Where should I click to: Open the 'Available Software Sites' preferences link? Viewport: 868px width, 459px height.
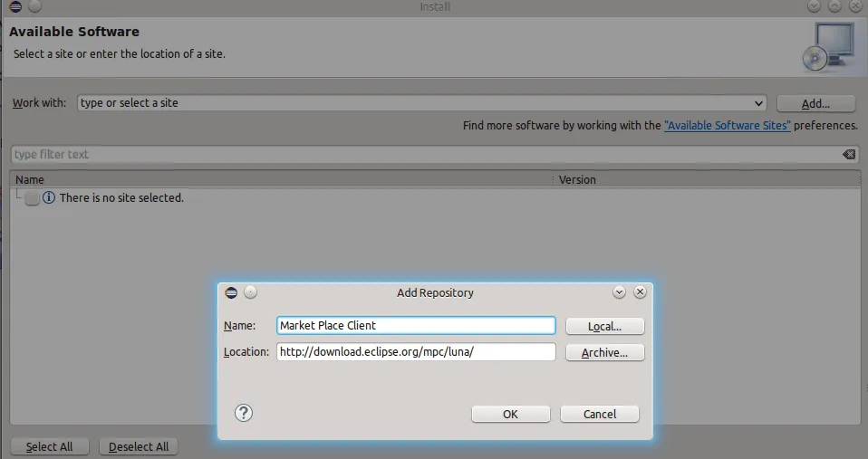pyautogui.click(x=728, y=126)
